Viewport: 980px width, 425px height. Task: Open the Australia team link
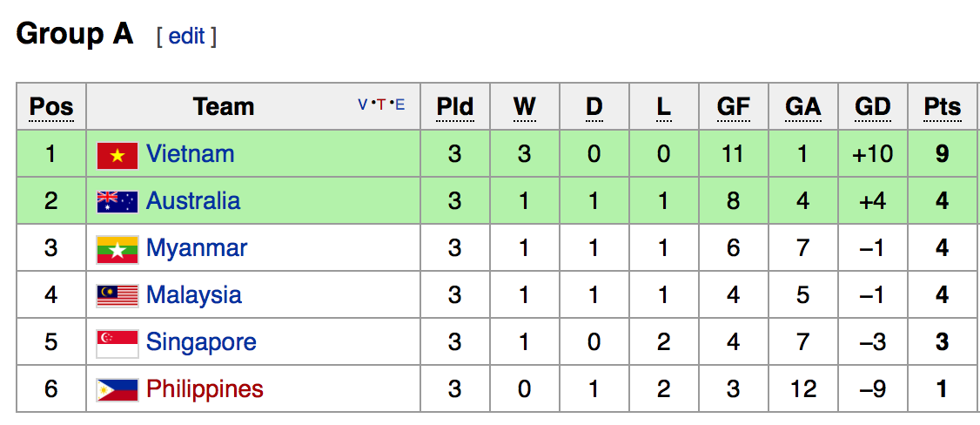coord(192,201)
